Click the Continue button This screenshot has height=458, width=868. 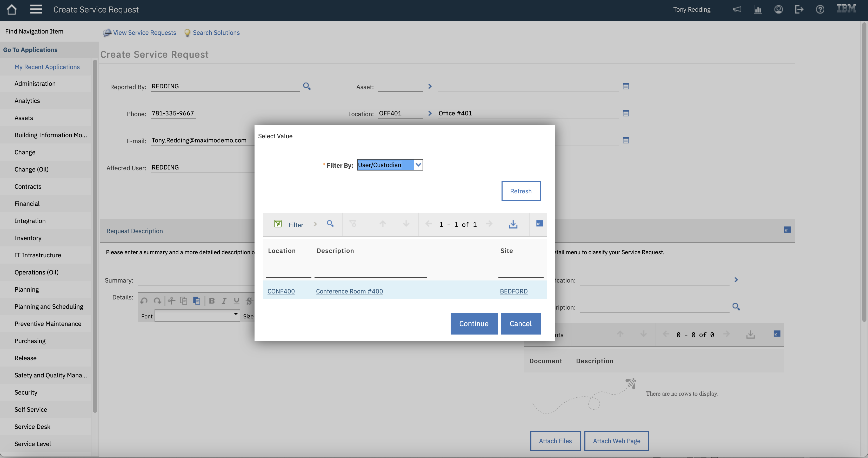[473, 323]
